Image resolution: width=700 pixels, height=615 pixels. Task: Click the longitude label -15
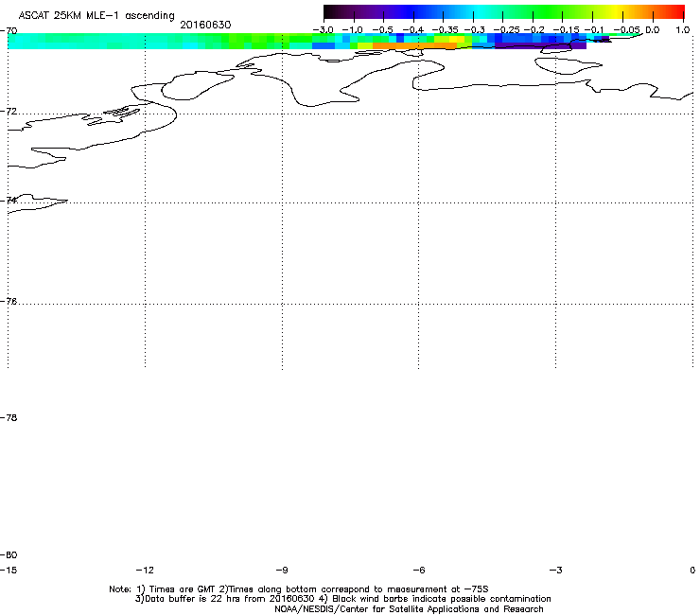(x=9, y=570)
